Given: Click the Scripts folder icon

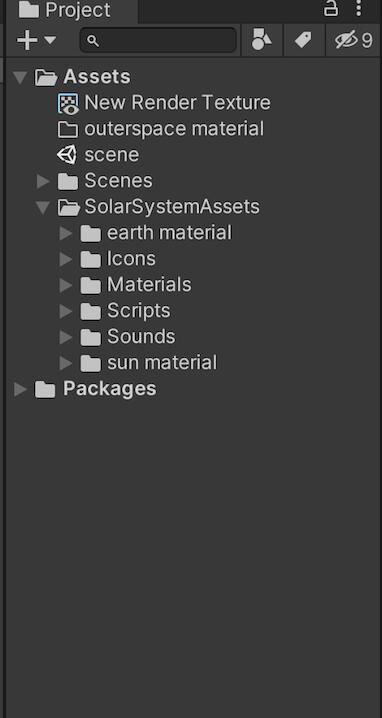Looking at the screenshot, I should 91,312.
